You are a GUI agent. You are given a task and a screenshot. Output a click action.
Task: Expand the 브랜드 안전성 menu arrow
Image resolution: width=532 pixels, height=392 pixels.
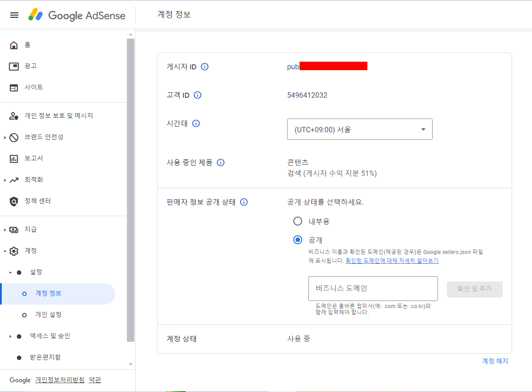(5, 138)
